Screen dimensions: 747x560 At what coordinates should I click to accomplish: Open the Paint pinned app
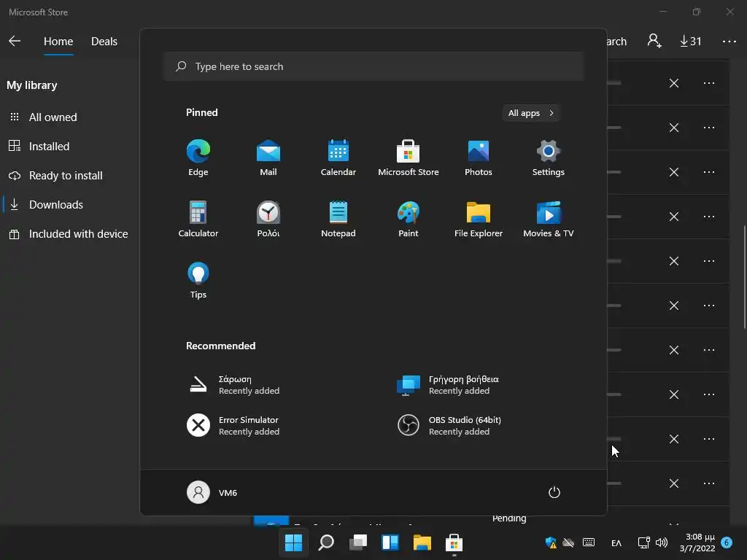(x=409, y=219)
